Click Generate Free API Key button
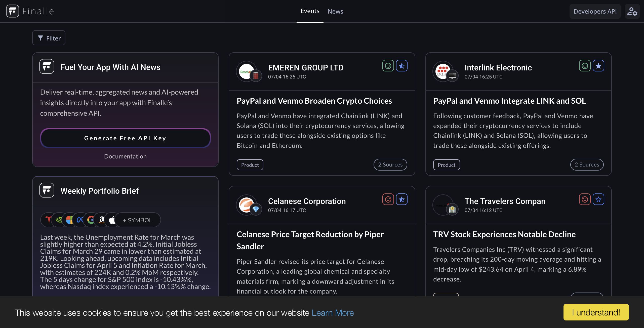The width and height of the screenshot is (644, 328). coord(125,138)
